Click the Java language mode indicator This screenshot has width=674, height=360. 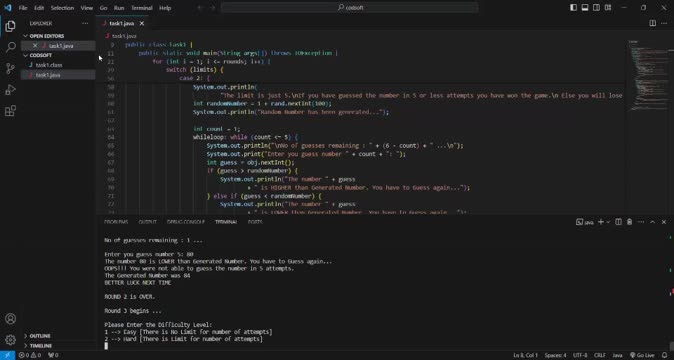(x=617, y=355)
